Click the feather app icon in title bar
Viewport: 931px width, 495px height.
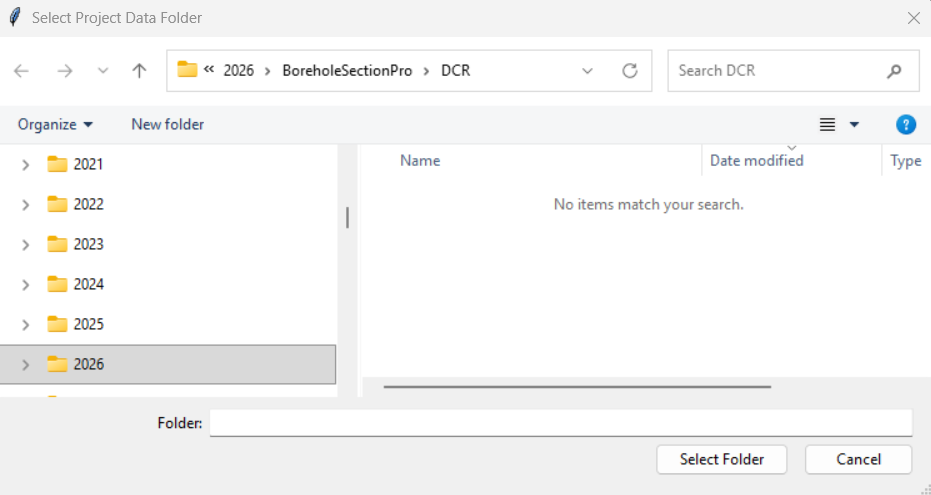point(15,17)
